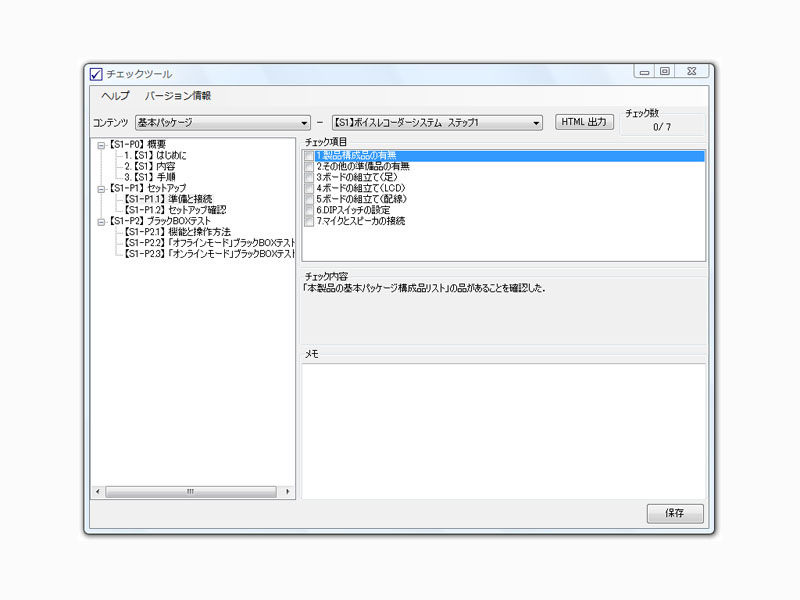Click the チェック数 0/7 counter value
The image size is (800, 600).
662,127
